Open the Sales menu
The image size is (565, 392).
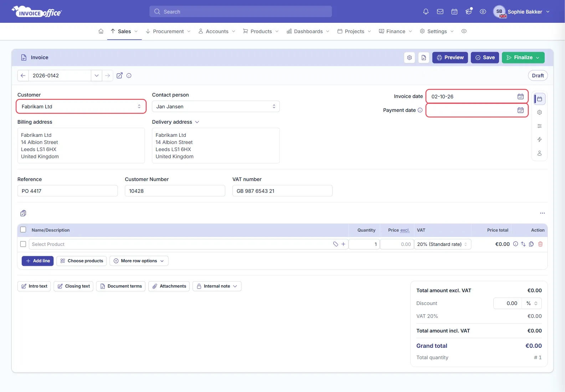(124, 31)
